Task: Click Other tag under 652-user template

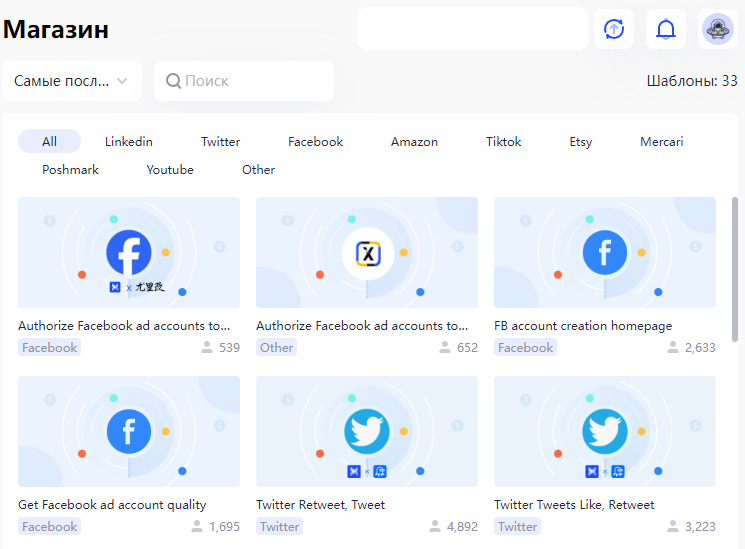Action: tap(276, 347)
